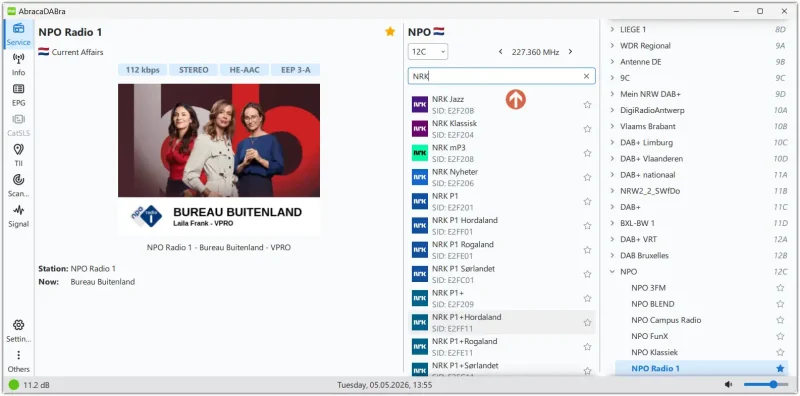Screen dimensions: 800x396
Task: Click the Bureau Buitenland slideshow image
Action: click(219, 159)
